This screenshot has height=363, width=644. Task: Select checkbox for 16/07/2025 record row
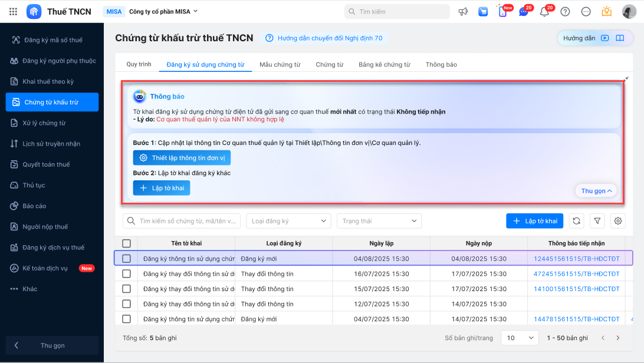pos(126,274)
